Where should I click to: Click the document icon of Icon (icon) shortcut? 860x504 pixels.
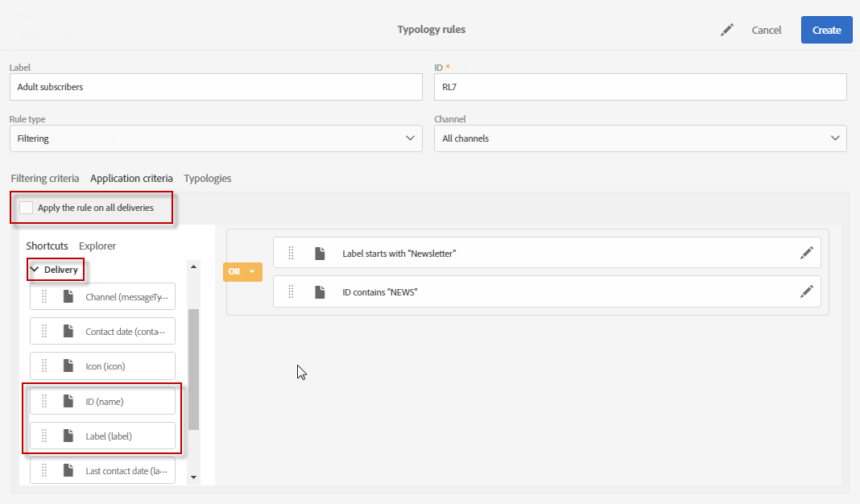(x=68, y=366)
